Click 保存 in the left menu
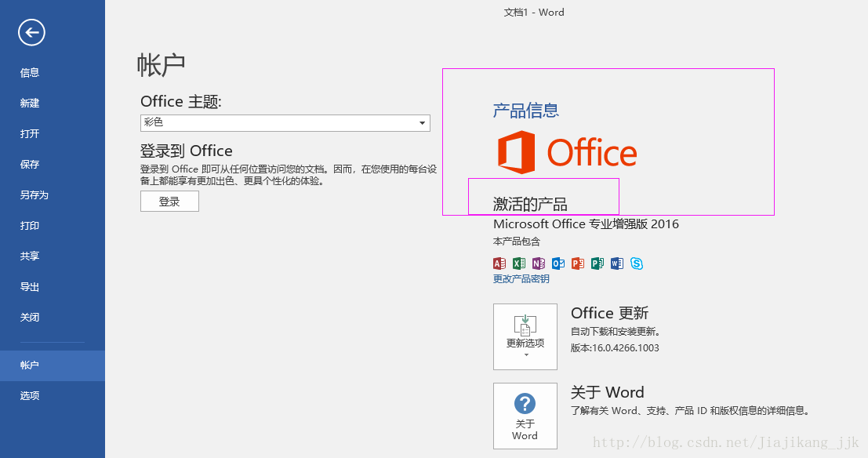Screen dimensions: 868x458 (52, 165)
